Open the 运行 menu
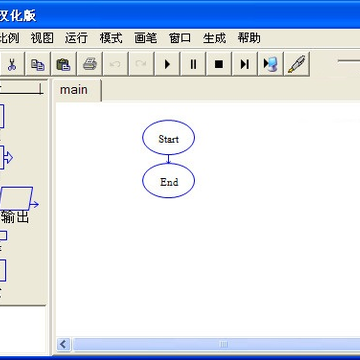The width and height of the screenshot is (360, 360). click(x=76, y=38)
